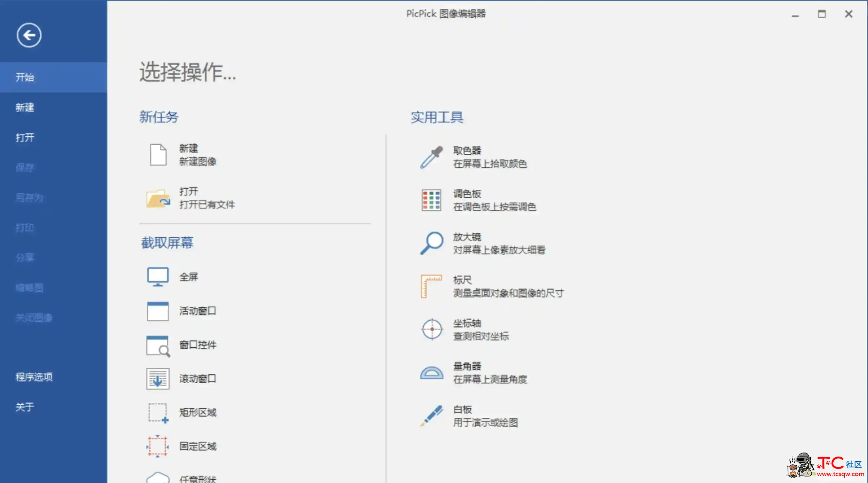Click the active window capture icon

[x=158, y=311]
